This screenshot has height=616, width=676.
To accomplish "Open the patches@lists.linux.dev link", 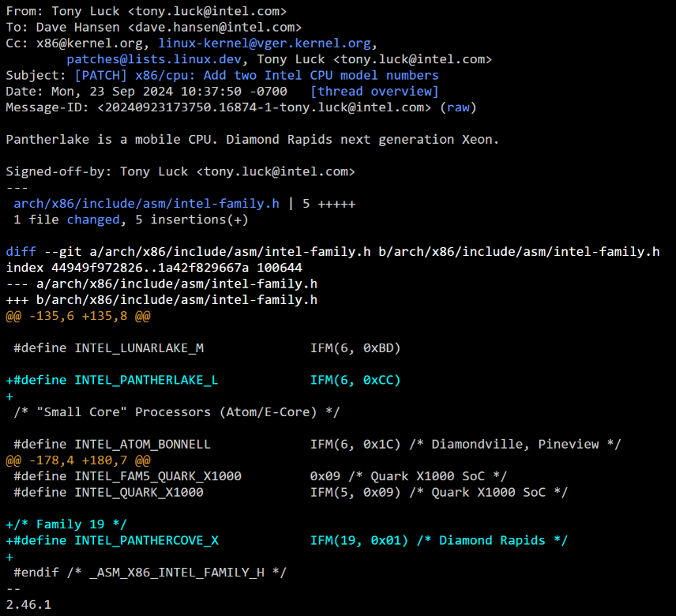I will coord(154,59).
